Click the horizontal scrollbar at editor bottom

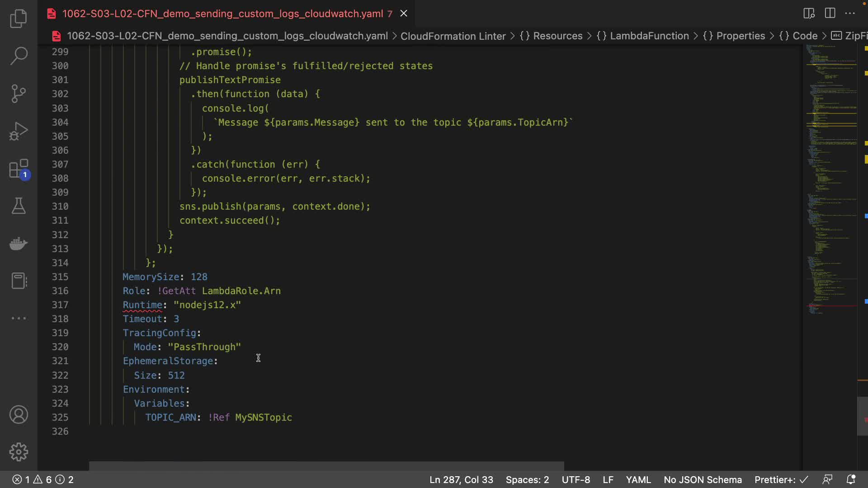(x=326, y=465)
